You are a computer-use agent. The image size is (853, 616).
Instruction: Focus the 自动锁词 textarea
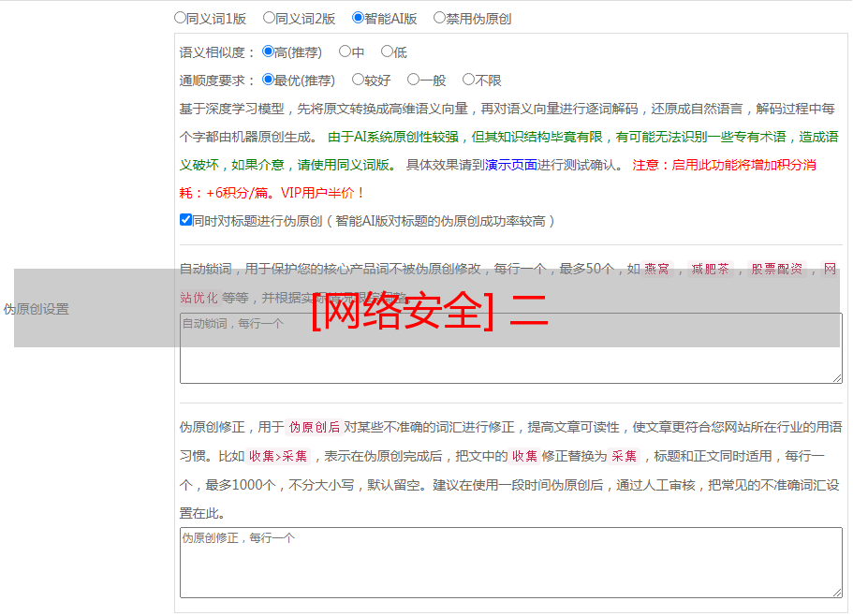click(511, 348)
